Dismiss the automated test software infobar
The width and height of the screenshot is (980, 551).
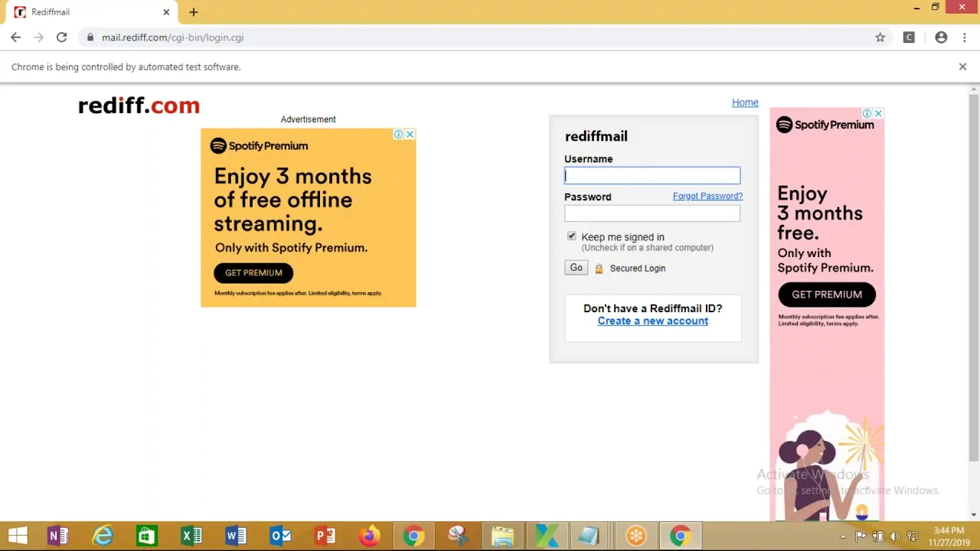tap(962, 67)
